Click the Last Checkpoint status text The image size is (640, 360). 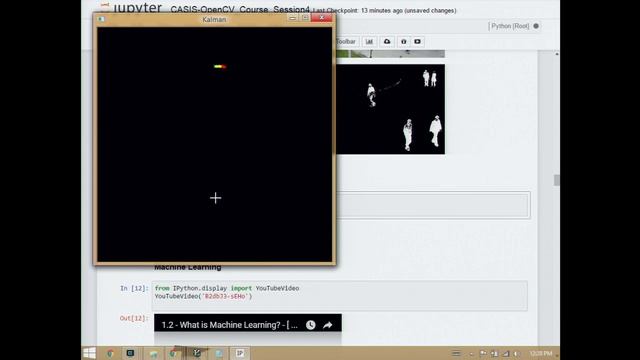point(384,11)
